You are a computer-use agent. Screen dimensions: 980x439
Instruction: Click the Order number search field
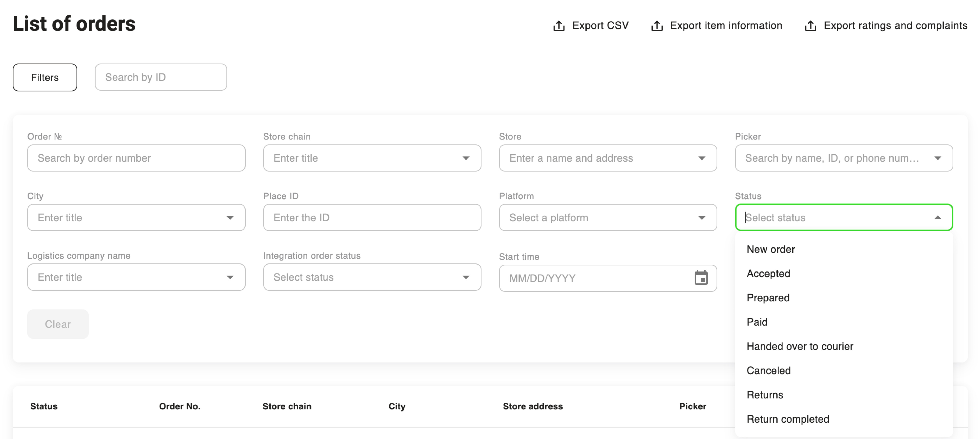pos(136,158)
